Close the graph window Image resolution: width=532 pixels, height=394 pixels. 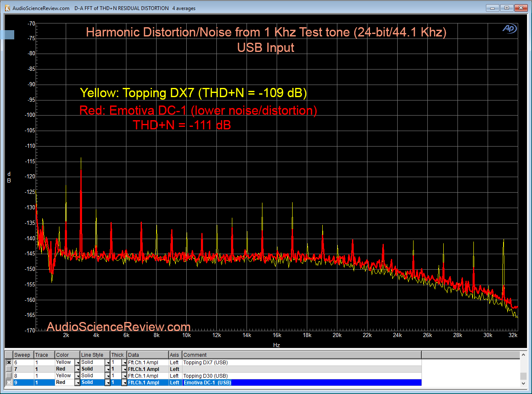coord(520,8)
